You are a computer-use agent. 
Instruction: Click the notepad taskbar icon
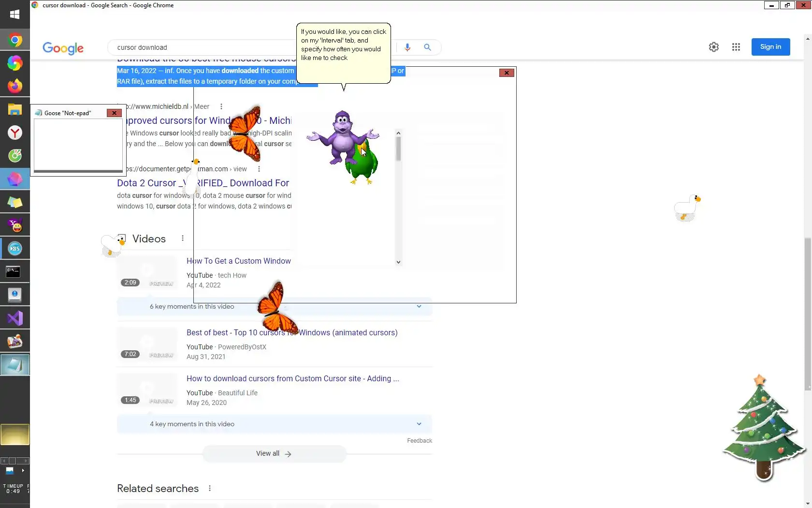[x=14, y=365]
